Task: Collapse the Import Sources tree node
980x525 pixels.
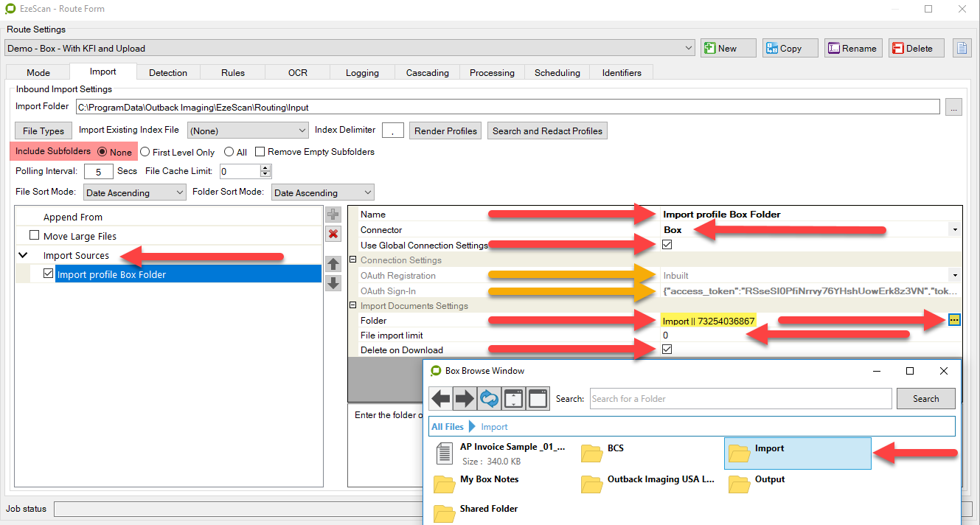Action: click(x=23, y=255)
